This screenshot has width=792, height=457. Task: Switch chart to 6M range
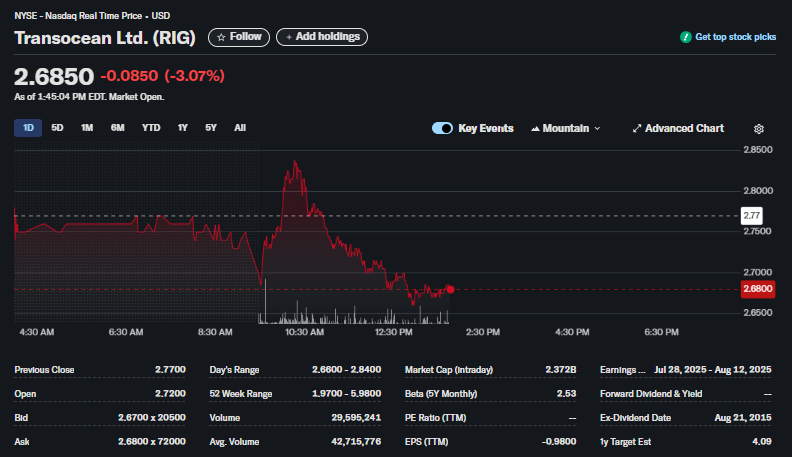[x=118, y=128]
